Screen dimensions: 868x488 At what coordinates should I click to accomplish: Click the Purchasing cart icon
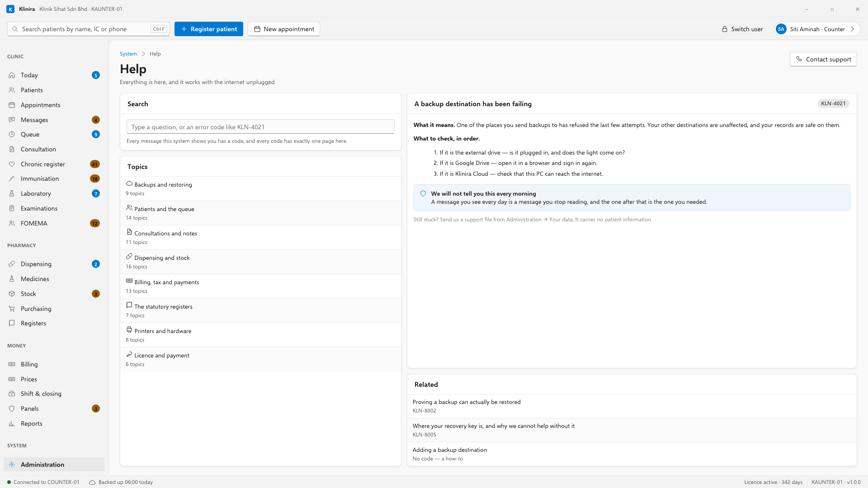pos(12,309)
